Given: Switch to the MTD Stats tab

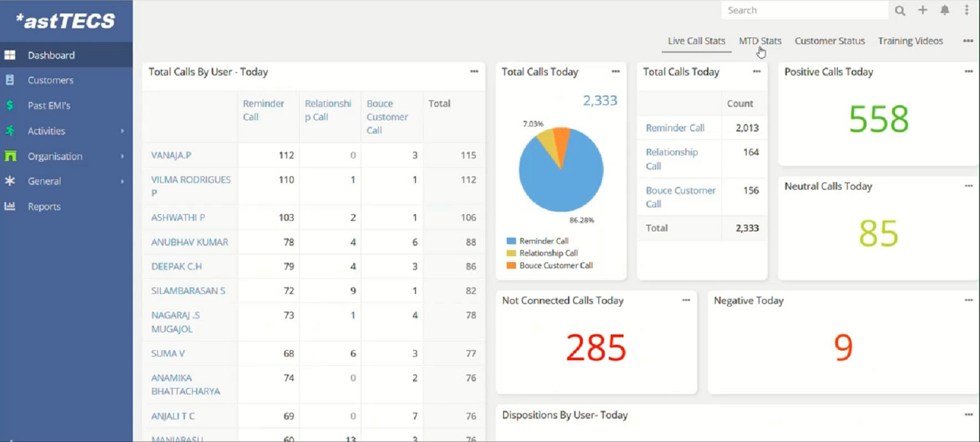Looking at the screenshot, I should point(760,41).
